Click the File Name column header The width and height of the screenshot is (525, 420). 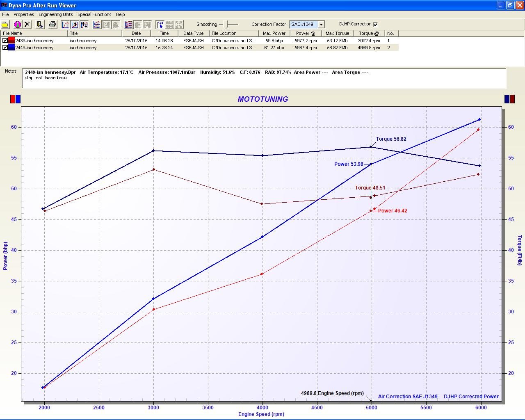tap(12, 33)
